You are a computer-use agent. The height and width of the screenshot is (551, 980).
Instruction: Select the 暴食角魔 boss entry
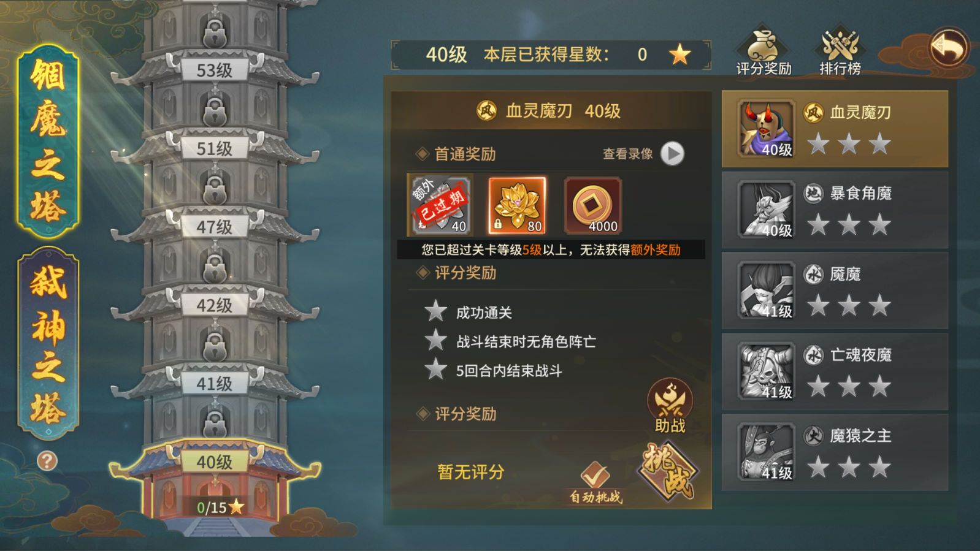coord(835,210)
